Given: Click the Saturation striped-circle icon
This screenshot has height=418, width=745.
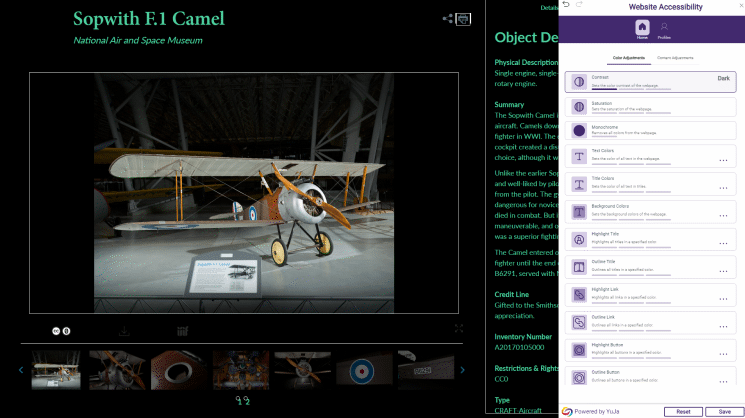Looking at the screenshot, I should (579, 107).
